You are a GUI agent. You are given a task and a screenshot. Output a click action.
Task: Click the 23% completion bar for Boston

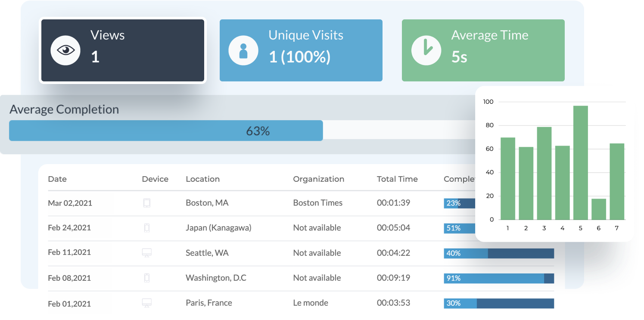coord(459,203)
